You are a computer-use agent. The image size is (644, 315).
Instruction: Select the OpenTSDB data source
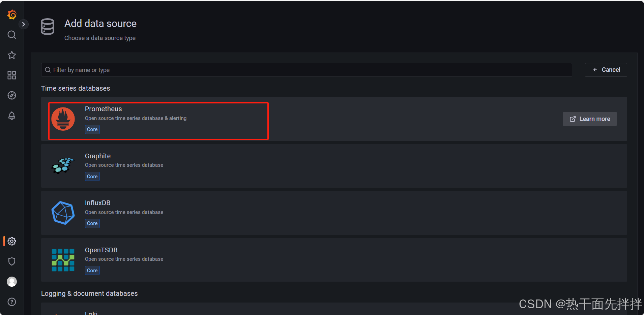click(x=334, y=260)
